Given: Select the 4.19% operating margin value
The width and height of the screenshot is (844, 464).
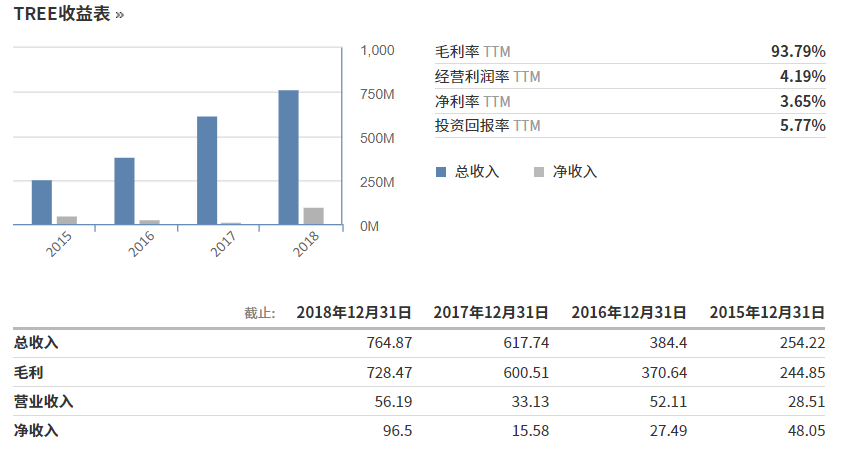Looking at the screenshot, I should click(803, 76).
